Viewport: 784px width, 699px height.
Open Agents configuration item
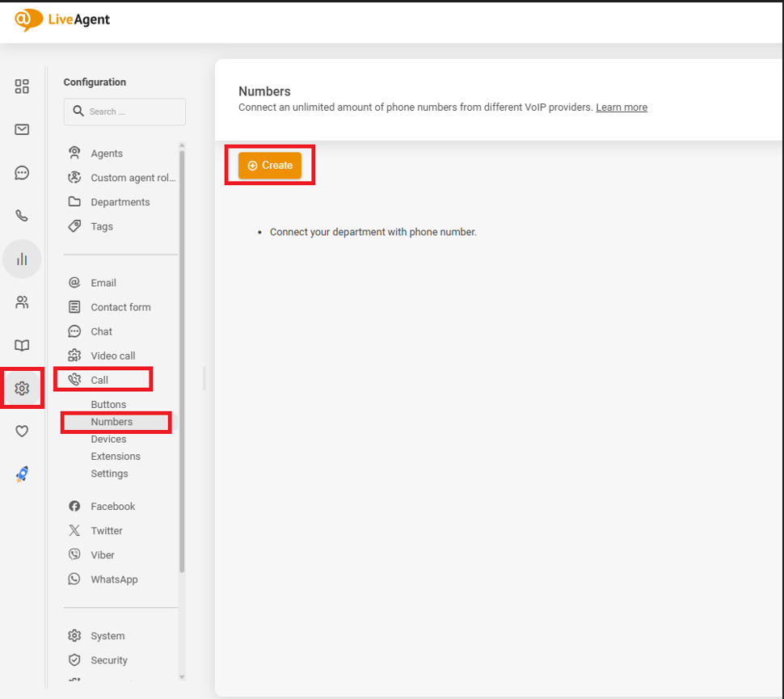click(x=107, y=154)
